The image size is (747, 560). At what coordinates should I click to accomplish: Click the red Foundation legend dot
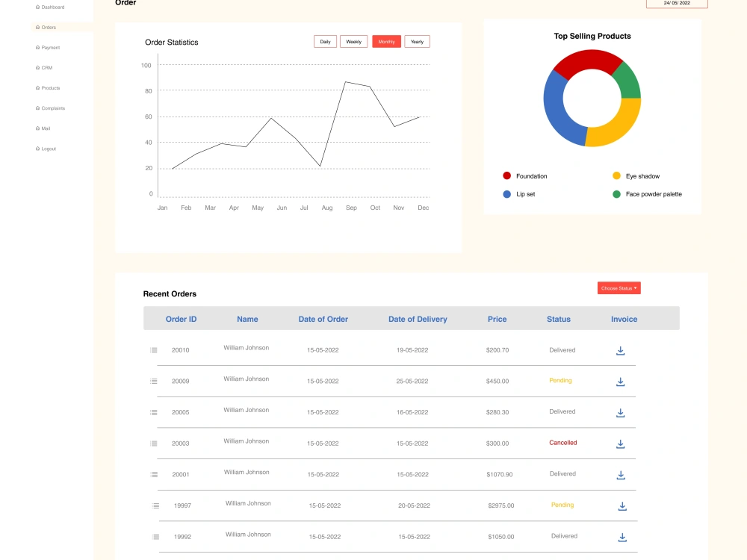point(507,175)
